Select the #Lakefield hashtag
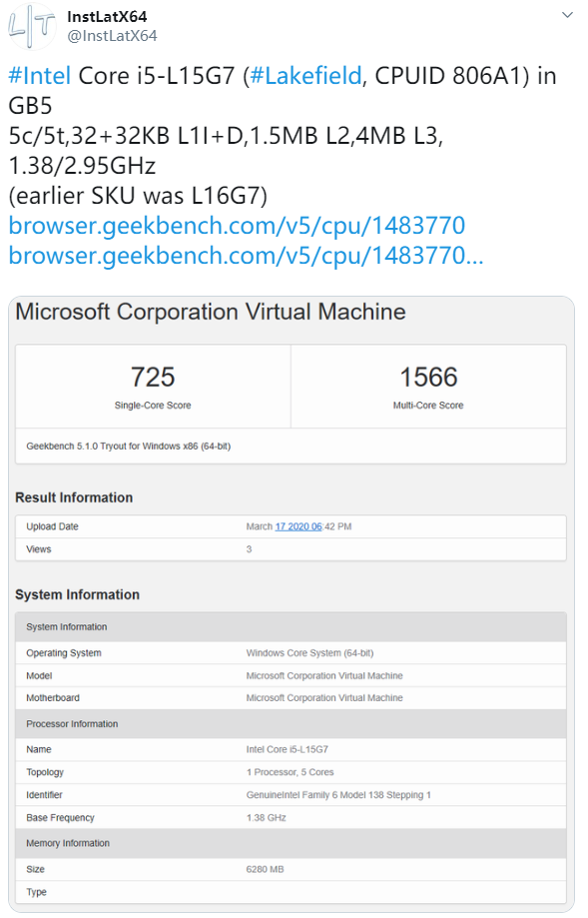 click(x=309, y=74)
